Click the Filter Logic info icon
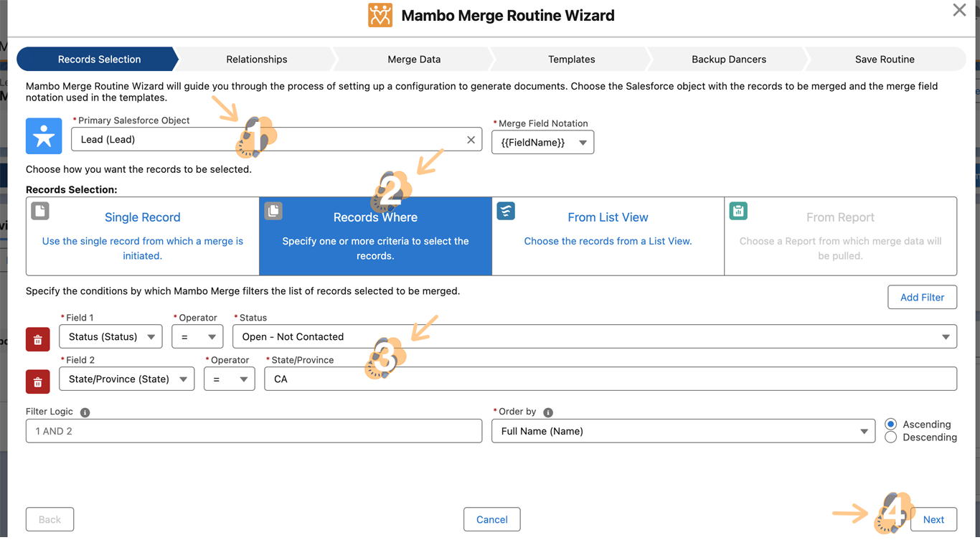The height and width of the screenshot is (540, 980). point(85,412)
